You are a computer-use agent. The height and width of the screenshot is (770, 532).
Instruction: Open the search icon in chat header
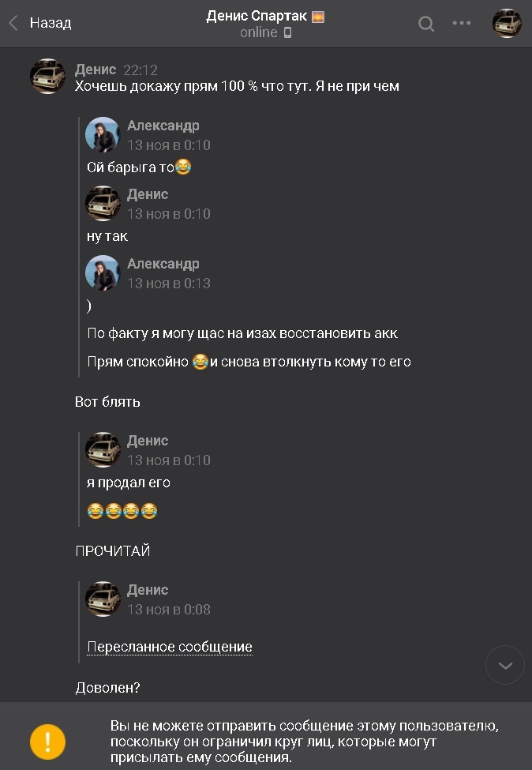[x=426, y=23]
